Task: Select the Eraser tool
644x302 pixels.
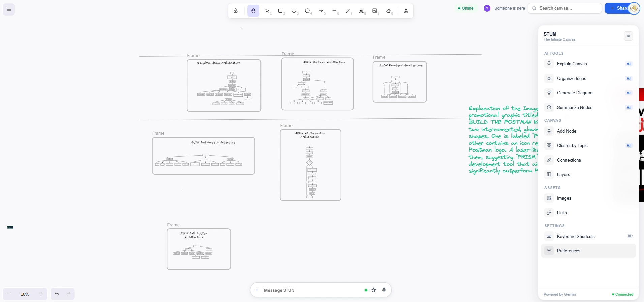Action: [x=389, y=11]
